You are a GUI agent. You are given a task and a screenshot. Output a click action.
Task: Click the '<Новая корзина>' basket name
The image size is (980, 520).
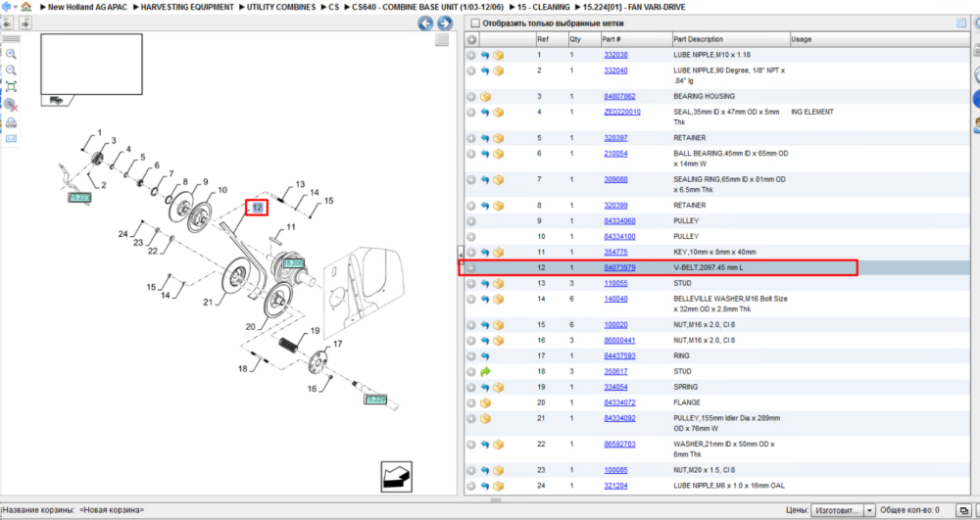pos(112,510)
